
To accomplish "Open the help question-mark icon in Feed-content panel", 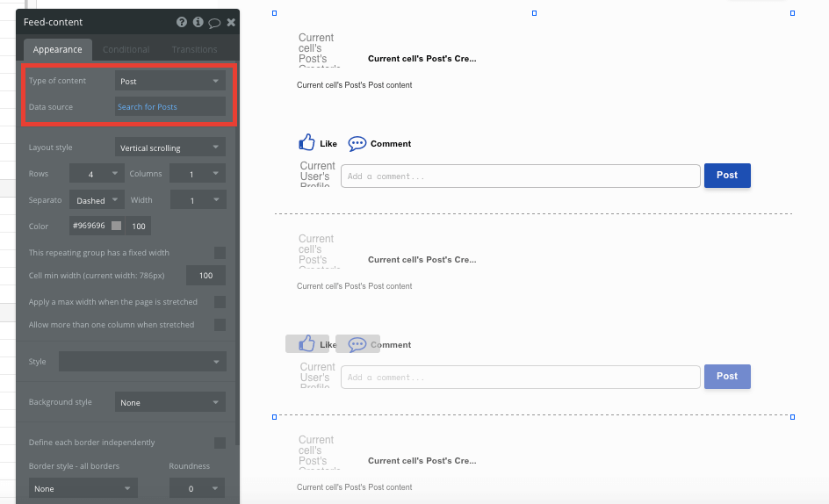I will 181,22.
